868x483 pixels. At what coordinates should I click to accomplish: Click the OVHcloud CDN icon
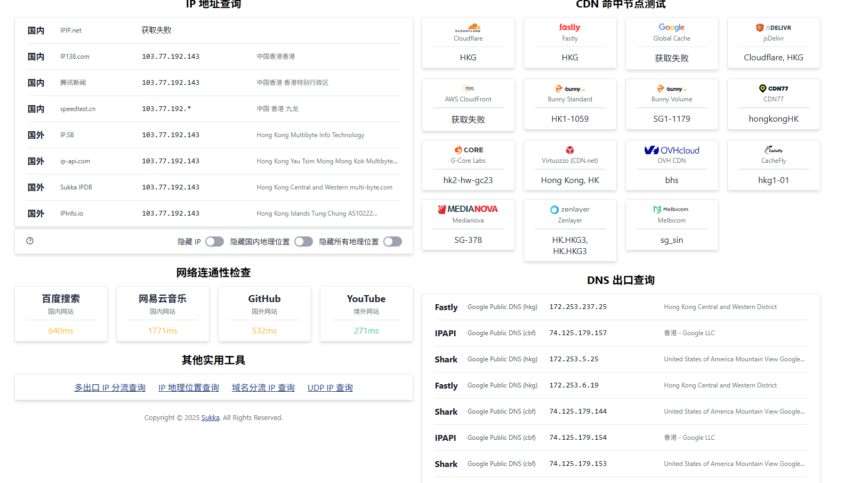(x=671, y=150)
